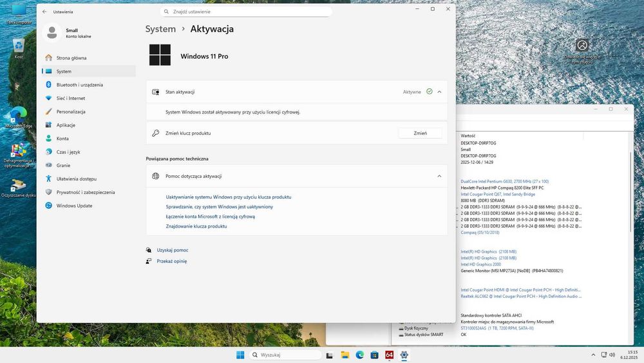Open Microsoft Edge desktop shortcut
The height and width of the screenshot is (363, 644).
19,117
